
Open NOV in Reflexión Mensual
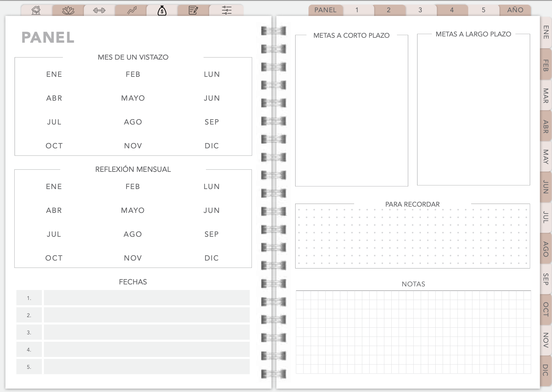(133, 258)
